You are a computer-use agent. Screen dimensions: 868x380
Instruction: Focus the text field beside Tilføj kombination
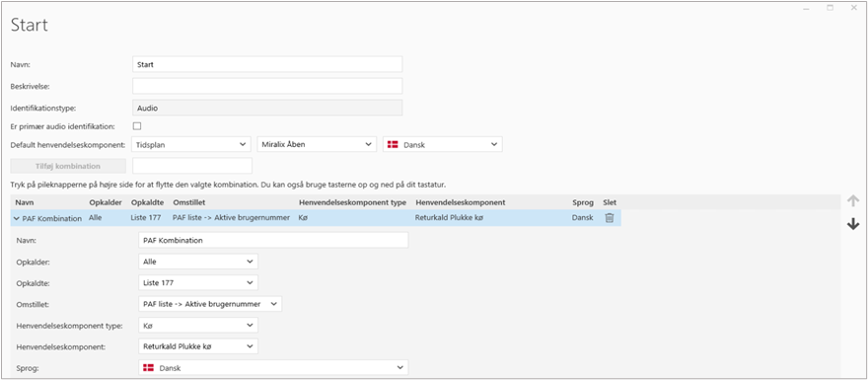point(192,166)
